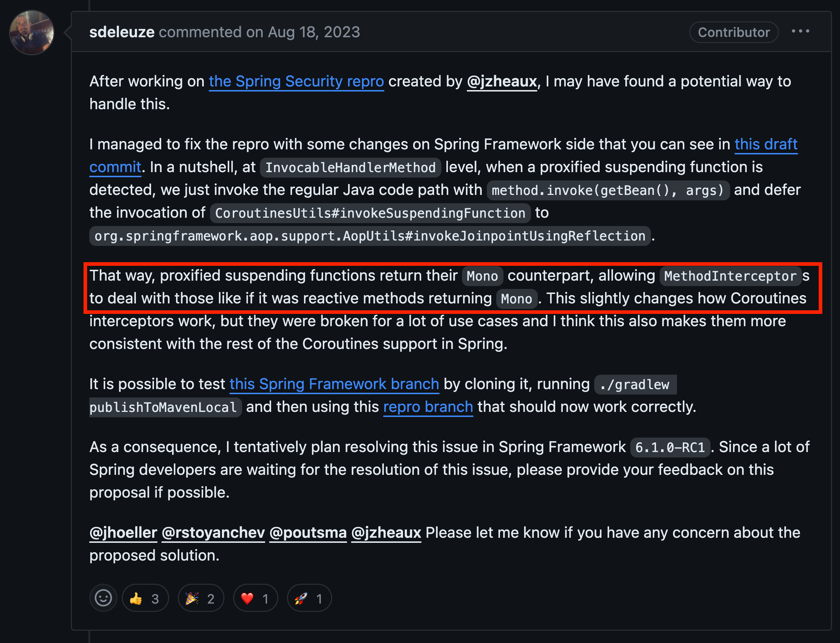Toggle the red heart reaction
The image size is (840, 643).
(256, 598)
